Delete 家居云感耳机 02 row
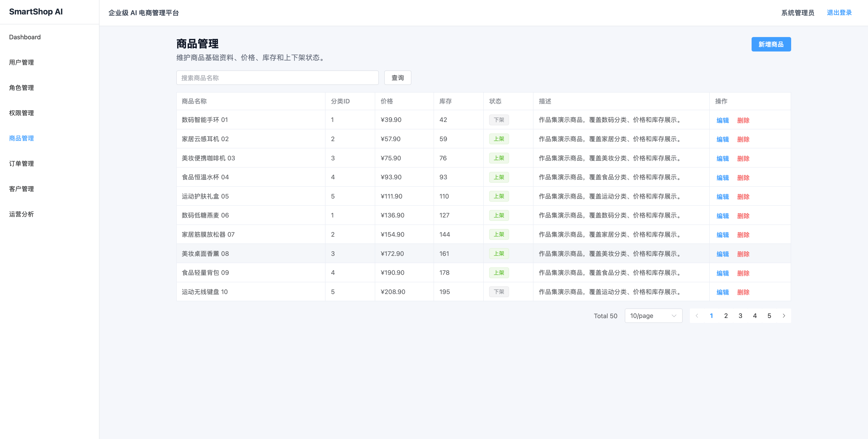 (743, 139)
